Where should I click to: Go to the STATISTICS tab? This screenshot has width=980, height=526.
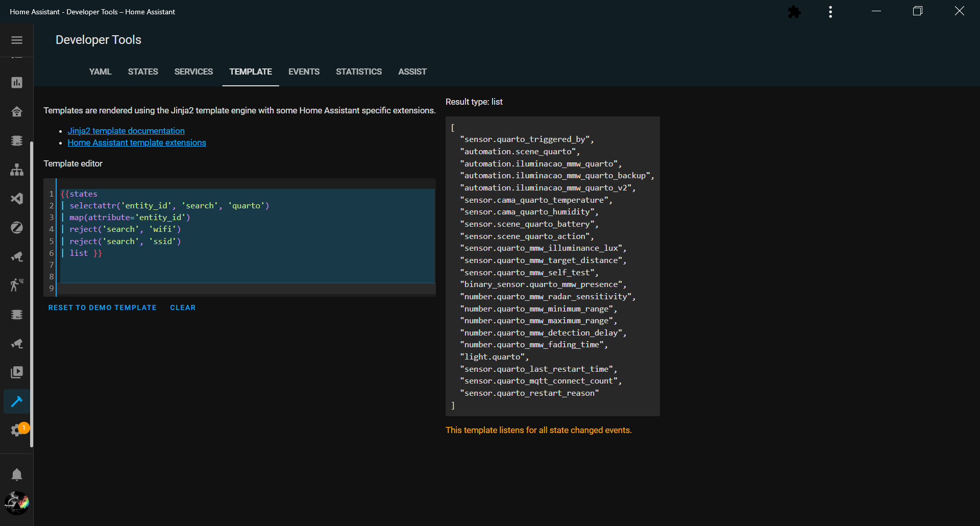pyautogui.click(x=358, y=72)
